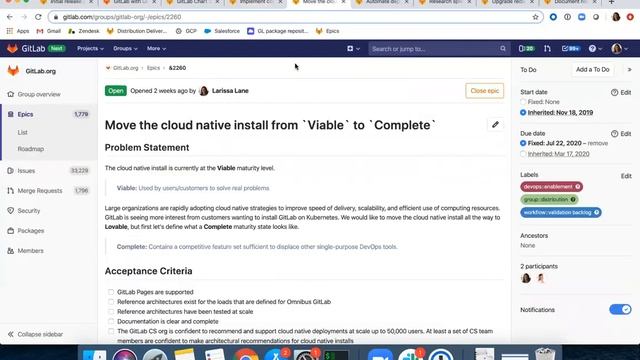Click the GitLab.org group avatar icon
The image size is (640, 360).
point(13,71)
